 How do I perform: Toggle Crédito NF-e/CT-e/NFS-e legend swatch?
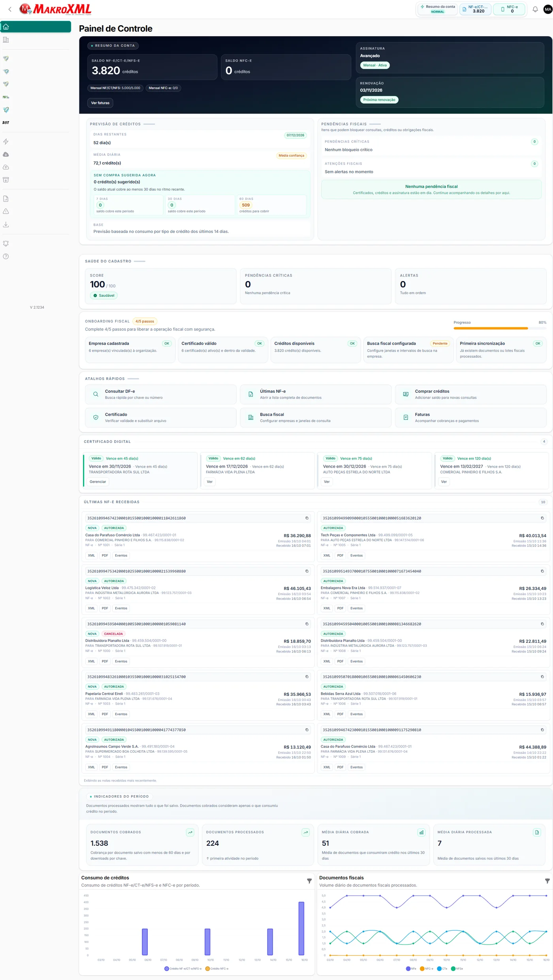point(167,969)
